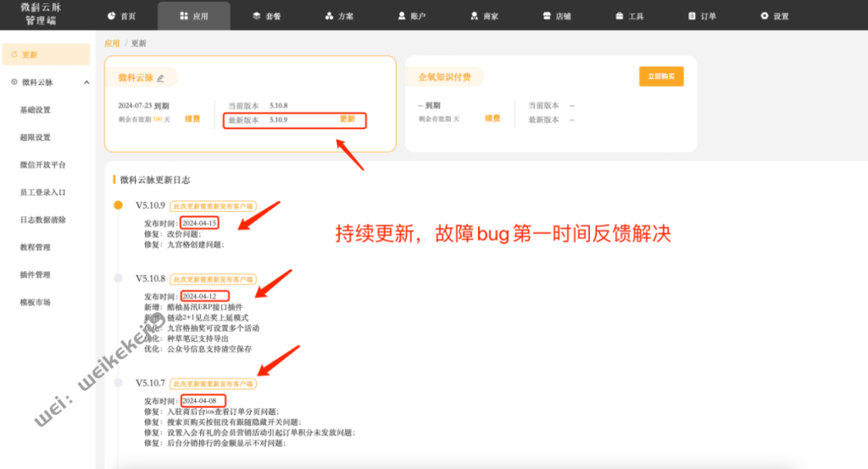868x469 pixels.
Task: Click the 账户 user icon
Action: (401, 16)
